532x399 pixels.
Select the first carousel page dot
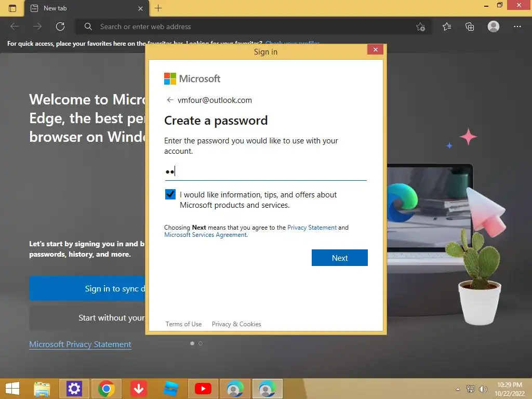point(192,343)
